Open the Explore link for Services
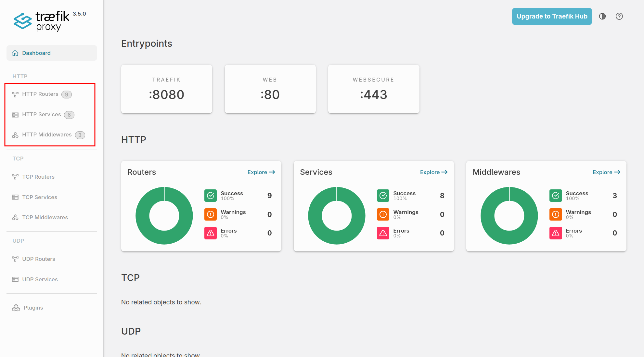The height and width of the screenshot is (357, 644). pos(433,172)
